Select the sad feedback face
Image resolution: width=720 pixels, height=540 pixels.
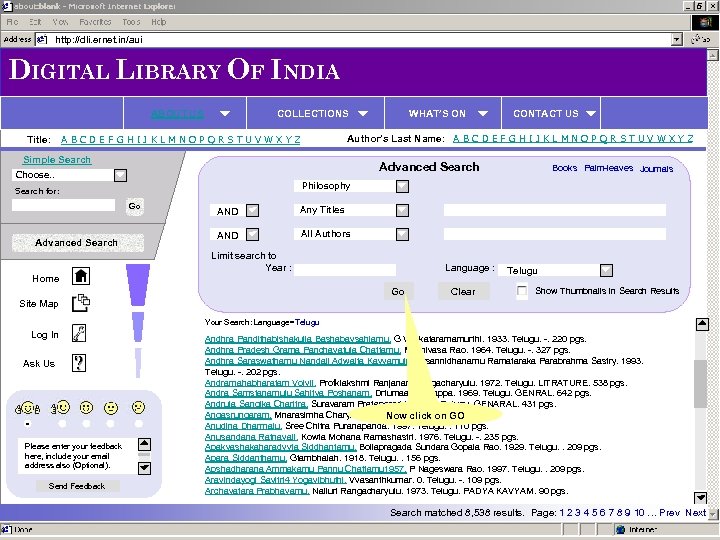point(138,407)
